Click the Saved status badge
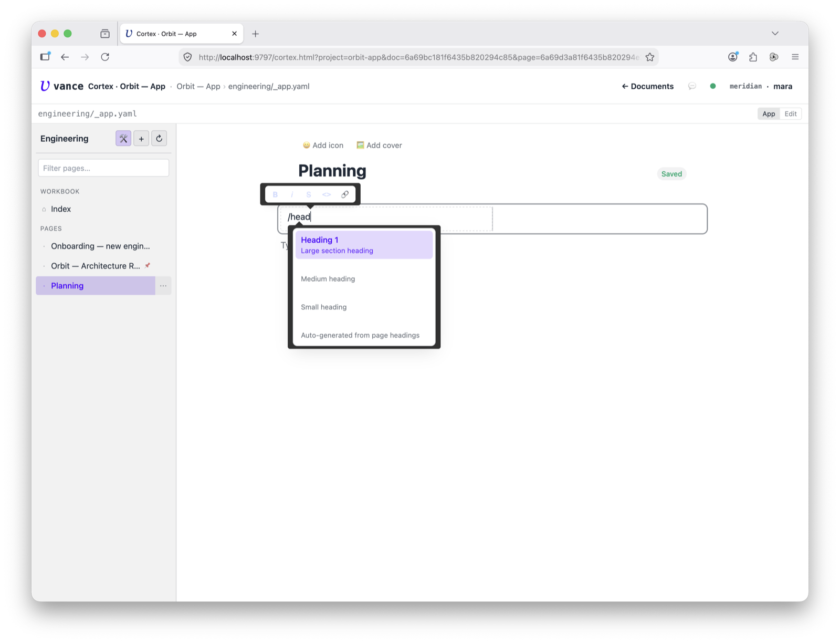Screen dimensions: 840x643 pos(671,174)
